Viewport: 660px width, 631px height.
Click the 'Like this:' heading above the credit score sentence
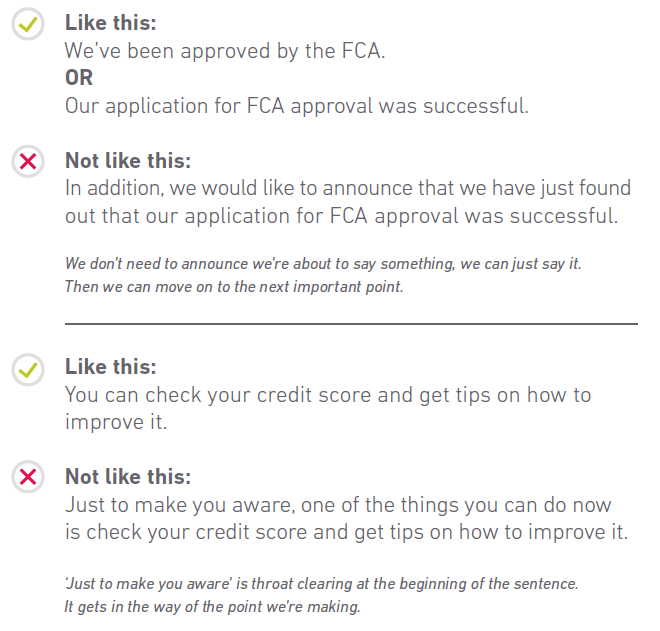click(x=111, y=367)
